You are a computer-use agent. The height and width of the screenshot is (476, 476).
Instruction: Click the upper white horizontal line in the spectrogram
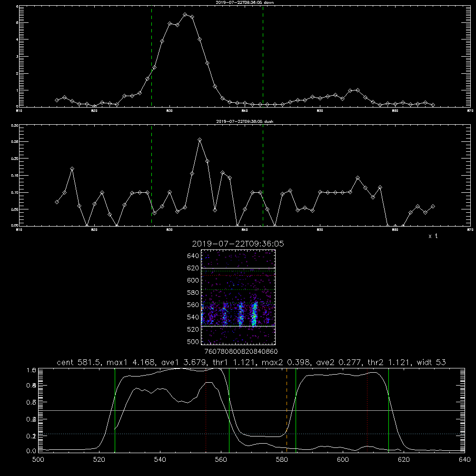(238, 268)
